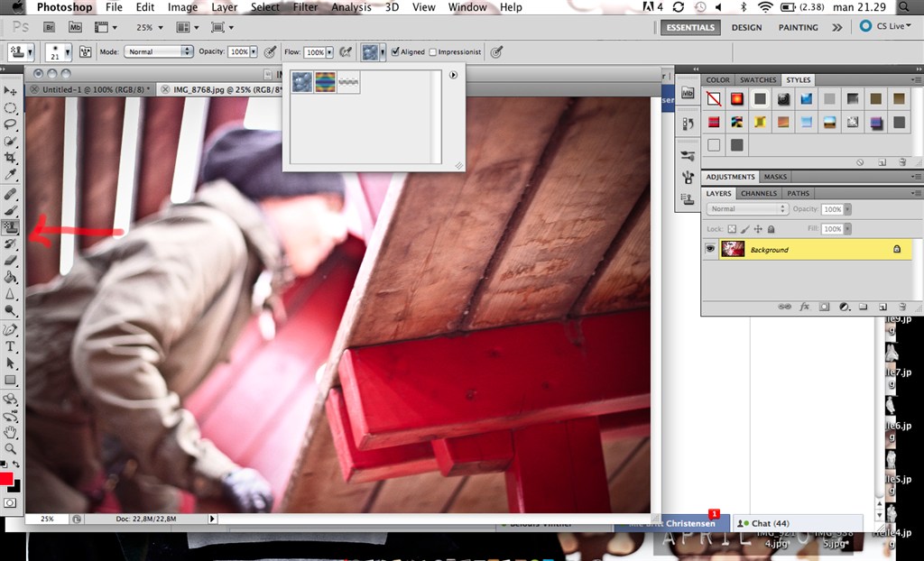Open CS Live menu
This screenshot has height=561, width=924.
point(886,26)
